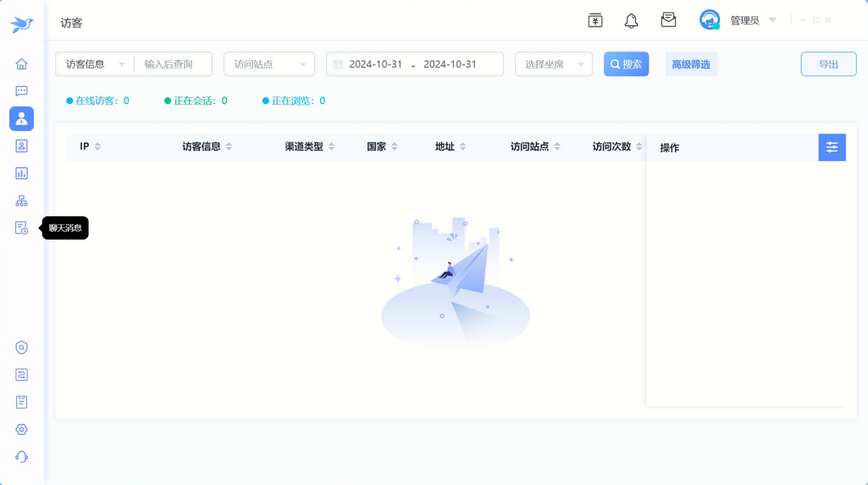Expand the 访问站点 dropdown
The height and width of the screenshot is (485, 868).
pyautogui.click(x=268, y=64)
